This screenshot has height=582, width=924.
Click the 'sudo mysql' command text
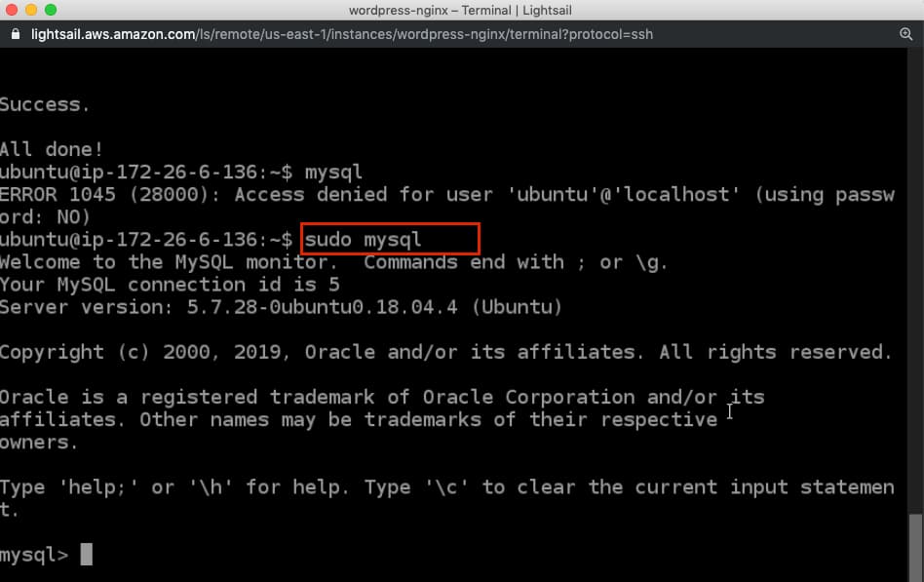point(363,240)
